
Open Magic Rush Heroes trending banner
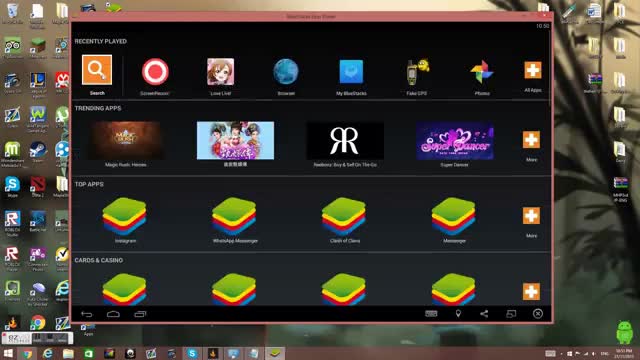pos(126,140)
